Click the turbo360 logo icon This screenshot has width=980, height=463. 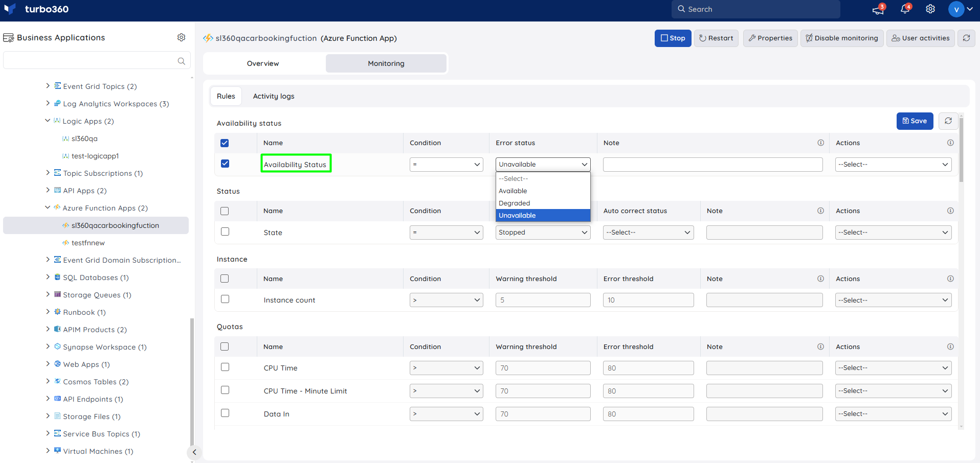[x=10, y=9]
